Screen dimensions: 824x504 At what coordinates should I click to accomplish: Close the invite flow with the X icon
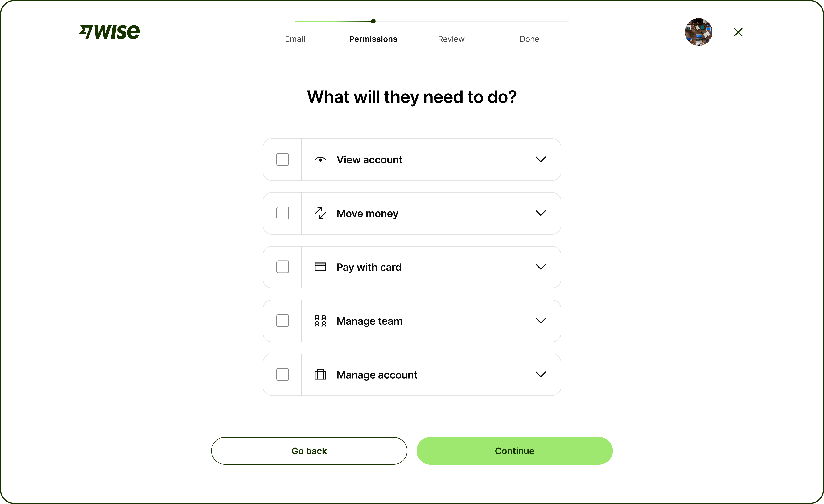738,32
